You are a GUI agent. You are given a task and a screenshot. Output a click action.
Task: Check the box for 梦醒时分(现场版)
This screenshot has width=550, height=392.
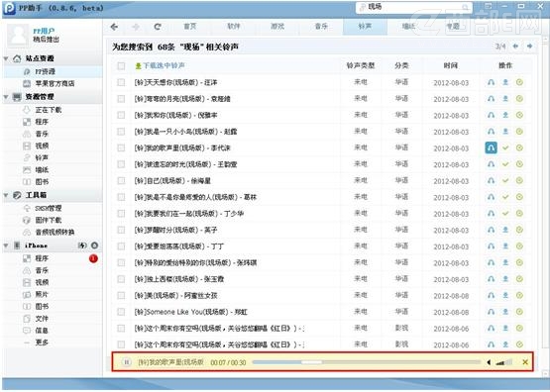[121, 230]
